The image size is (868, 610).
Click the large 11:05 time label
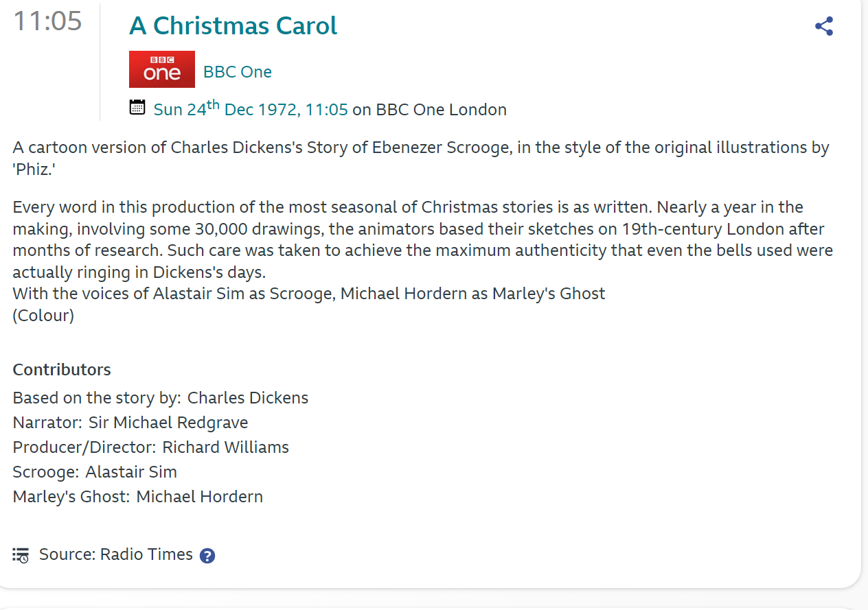(47, 21)
